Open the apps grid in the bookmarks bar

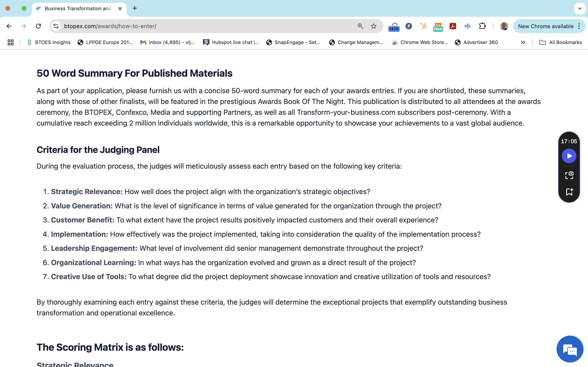point(10,42)
